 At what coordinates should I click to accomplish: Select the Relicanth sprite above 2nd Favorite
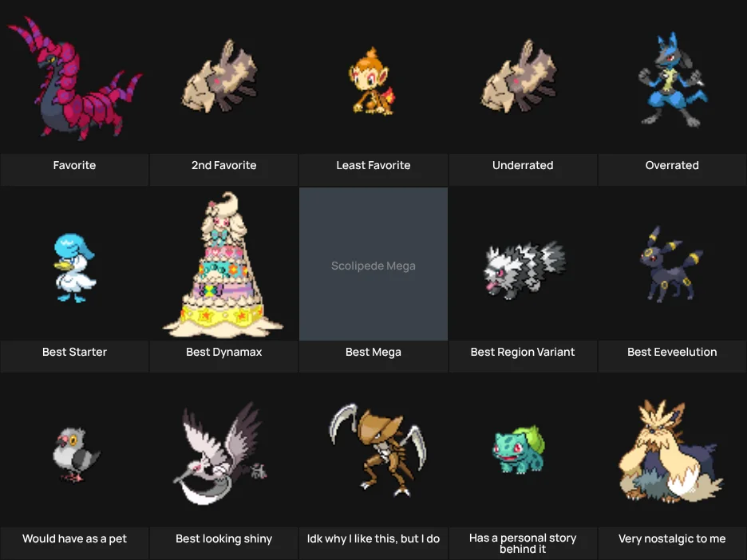[220, 77]
